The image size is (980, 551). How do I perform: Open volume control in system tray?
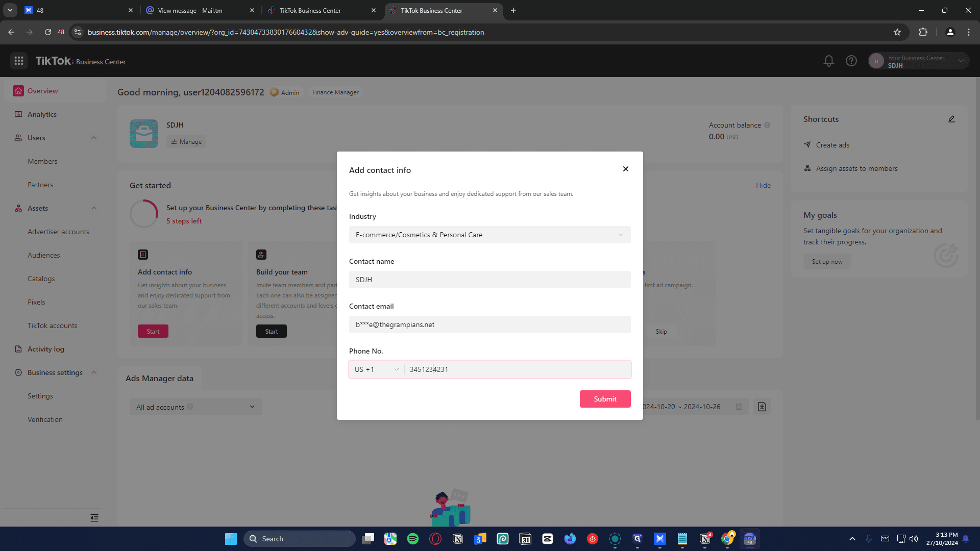914,539
